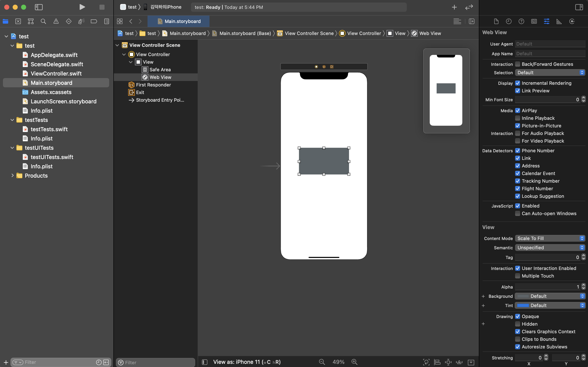This screenshot has width=588, height=367.
Task: Open the Connections inspector
Action: 572,21
